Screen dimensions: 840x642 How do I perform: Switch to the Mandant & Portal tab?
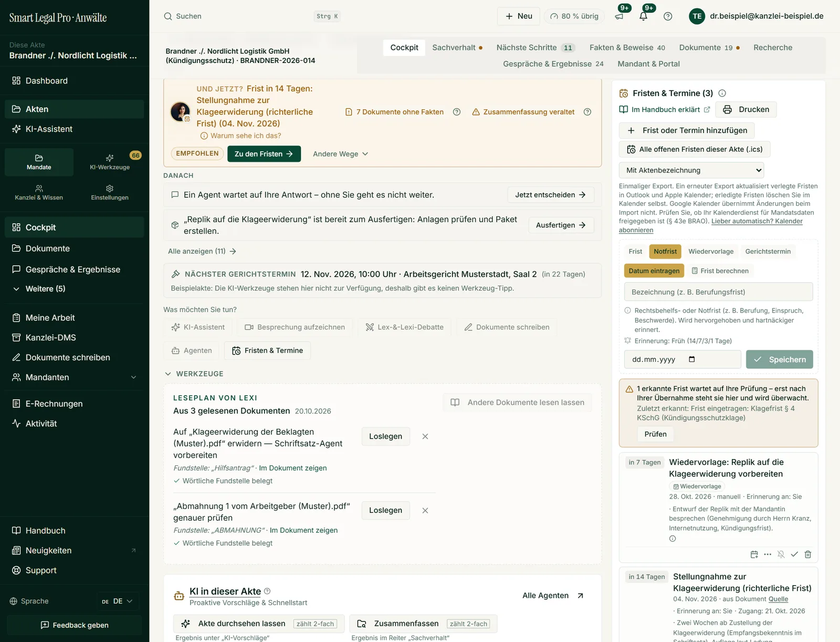point(648,64)
